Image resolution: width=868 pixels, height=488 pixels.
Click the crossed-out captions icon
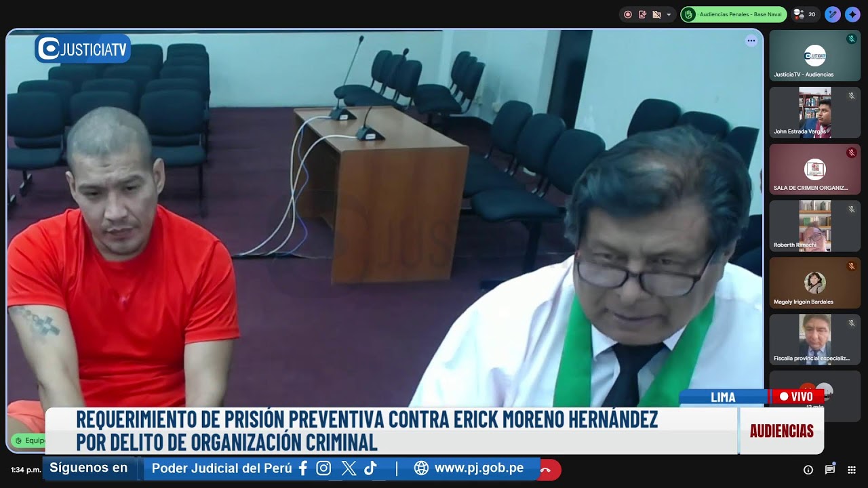[656, 14]
